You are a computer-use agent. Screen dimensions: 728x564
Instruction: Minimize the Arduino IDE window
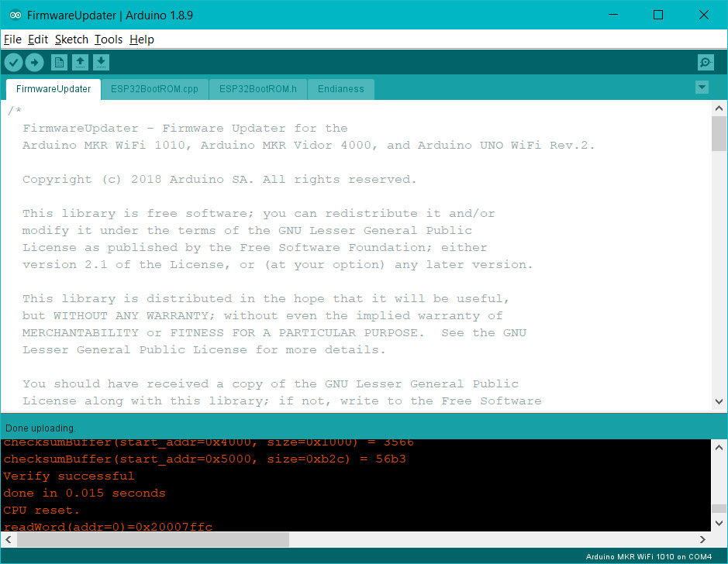click(x=613, y=15)
